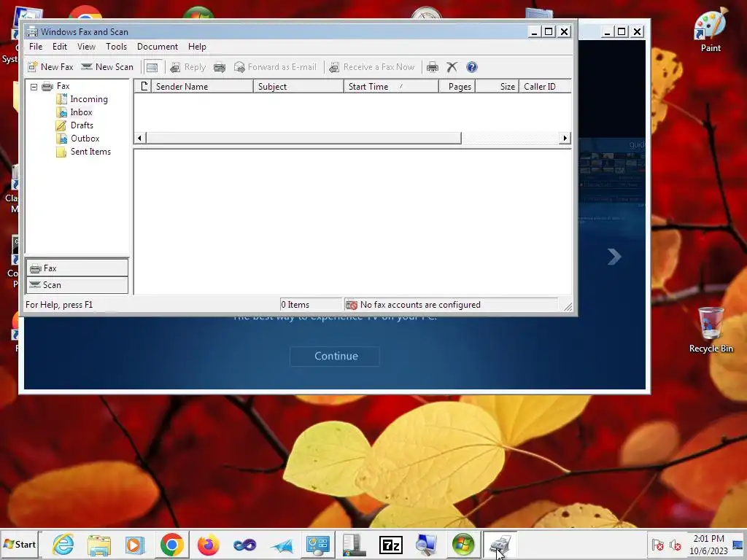The height and width of the screenshot is (560, 747).
Task: Switch to Scan view at bottom-left
Action: [x=77, y=285]
